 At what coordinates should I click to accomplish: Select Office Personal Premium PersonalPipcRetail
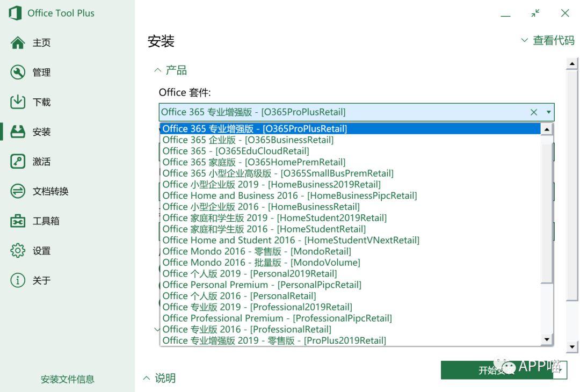coord(351,285)
